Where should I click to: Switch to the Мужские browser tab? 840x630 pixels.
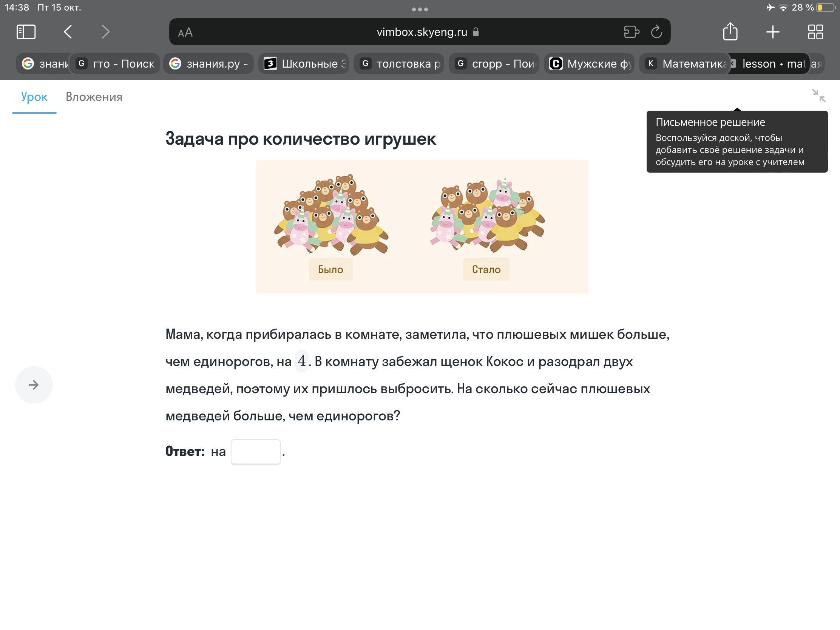coord(589,64)
